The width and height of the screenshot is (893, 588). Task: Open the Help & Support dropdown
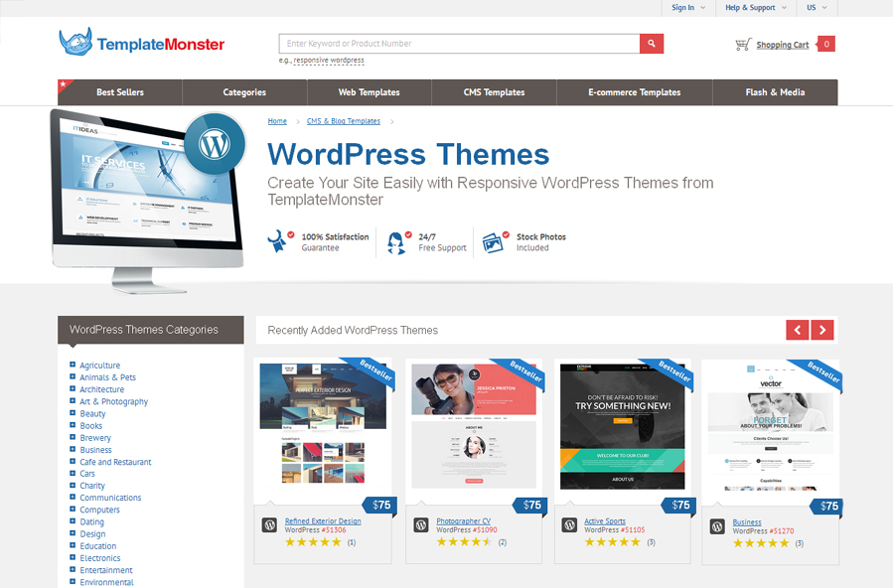[x=755, y=7]
